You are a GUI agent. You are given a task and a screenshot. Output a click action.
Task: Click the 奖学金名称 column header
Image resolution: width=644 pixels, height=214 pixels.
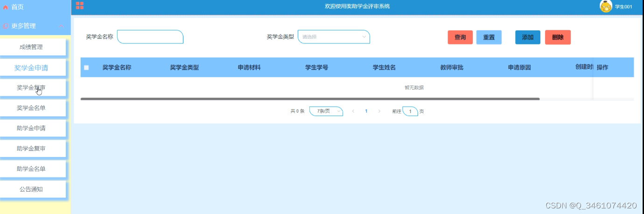[117, 68]
